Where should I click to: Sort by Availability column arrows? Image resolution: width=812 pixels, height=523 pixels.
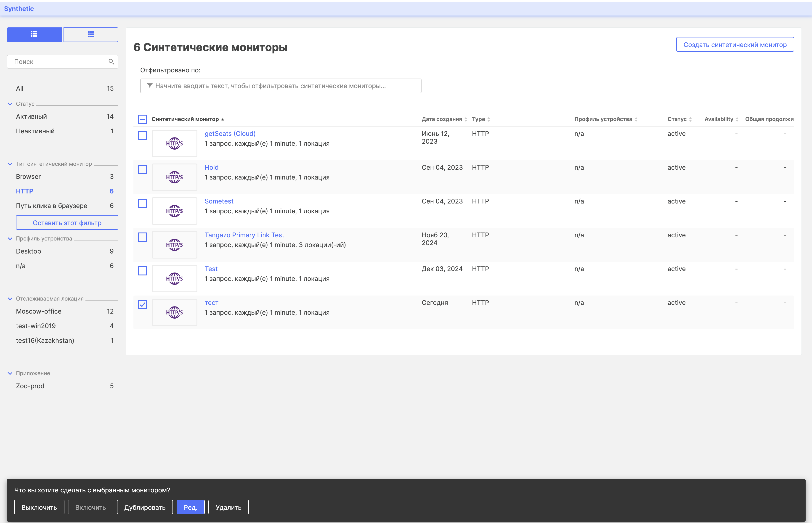coord(737,119)
